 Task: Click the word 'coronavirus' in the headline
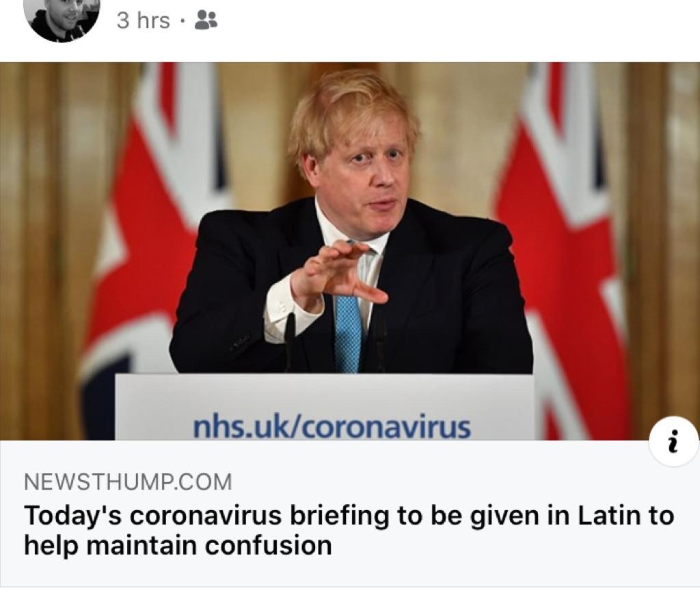(x=206, y=515)
